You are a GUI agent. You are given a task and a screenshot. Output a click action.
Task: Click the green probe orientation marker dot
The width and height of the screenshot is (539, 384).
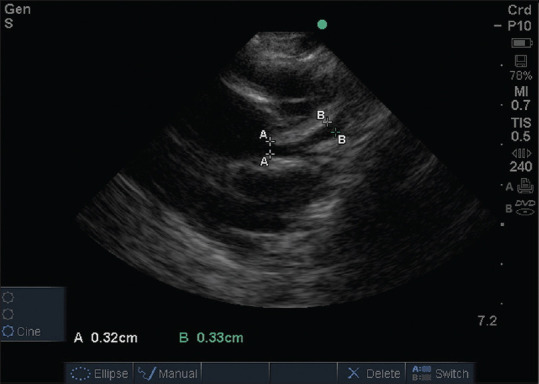pyautogui.click(x=322, y=24)
